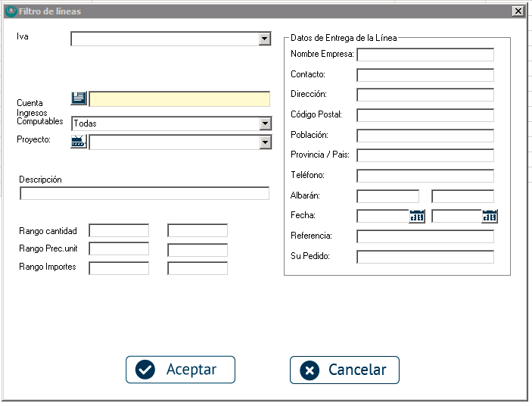This screenshot has height=406, width=532.
Task: Open second Fecha calendar picker
Action: pos(490,216)
